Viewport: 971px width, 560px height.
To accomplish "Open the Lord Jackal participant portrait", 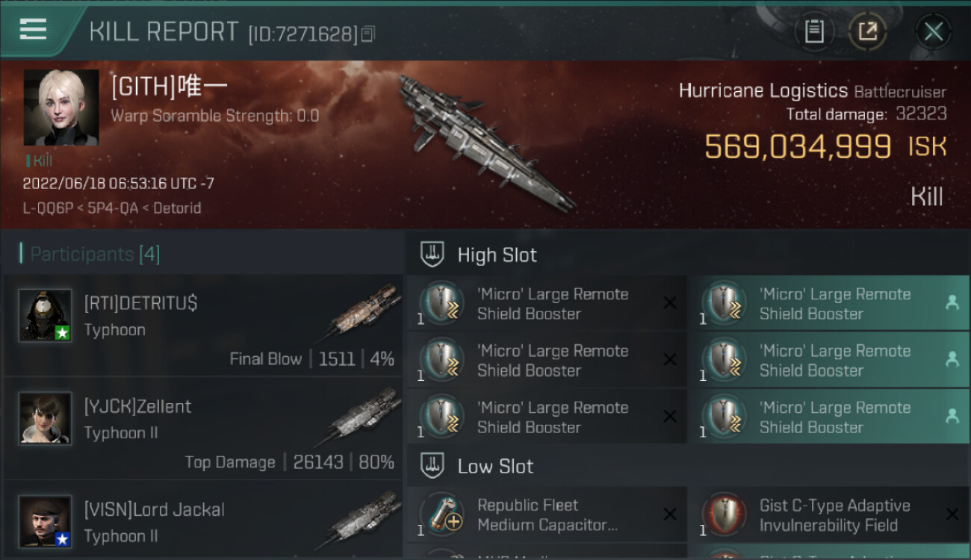I will click(46, 521).
